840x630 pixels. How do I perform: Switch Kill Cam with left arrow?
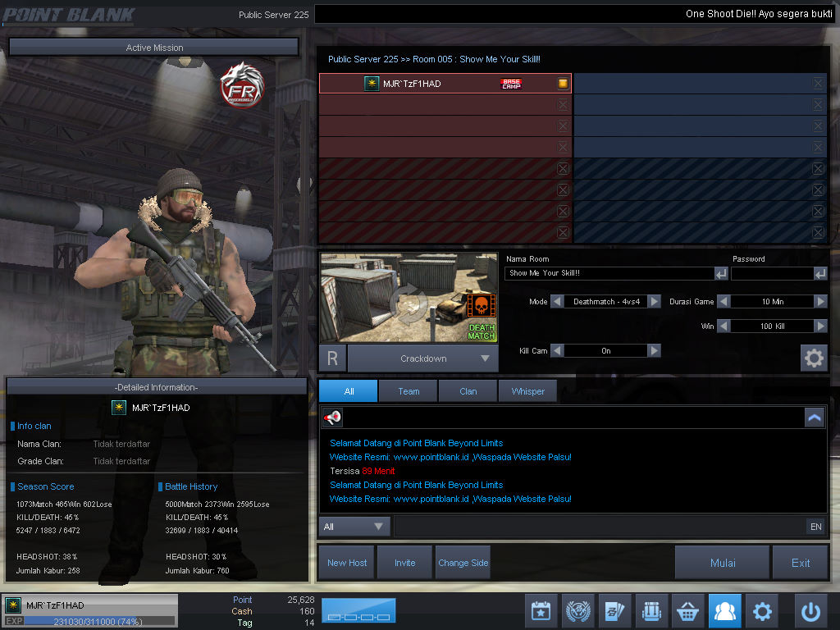tap(557, 351)
